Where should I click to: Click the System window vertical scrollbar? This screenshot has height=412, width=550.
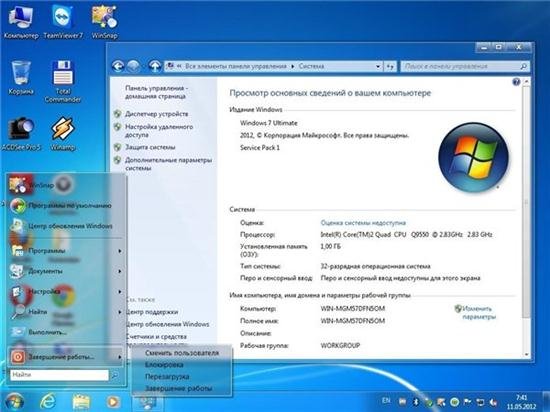pyautogui.click(x=526, y=201)
